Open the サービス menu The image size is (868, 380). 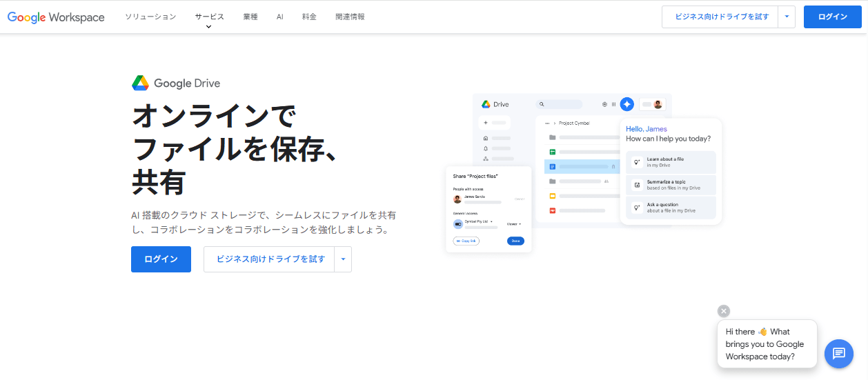pyautogui.click(x=209, y=17)
